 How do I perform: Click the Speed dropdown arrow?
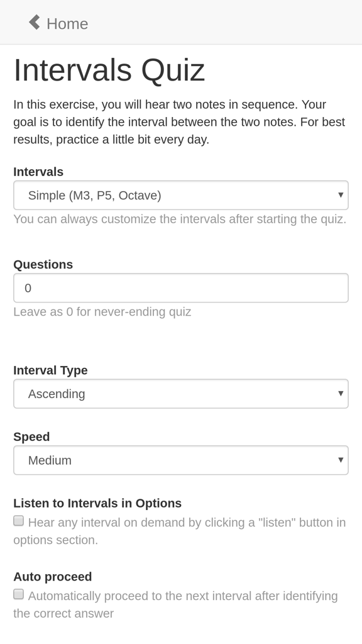pyautogui.click(x=340, y=460)
